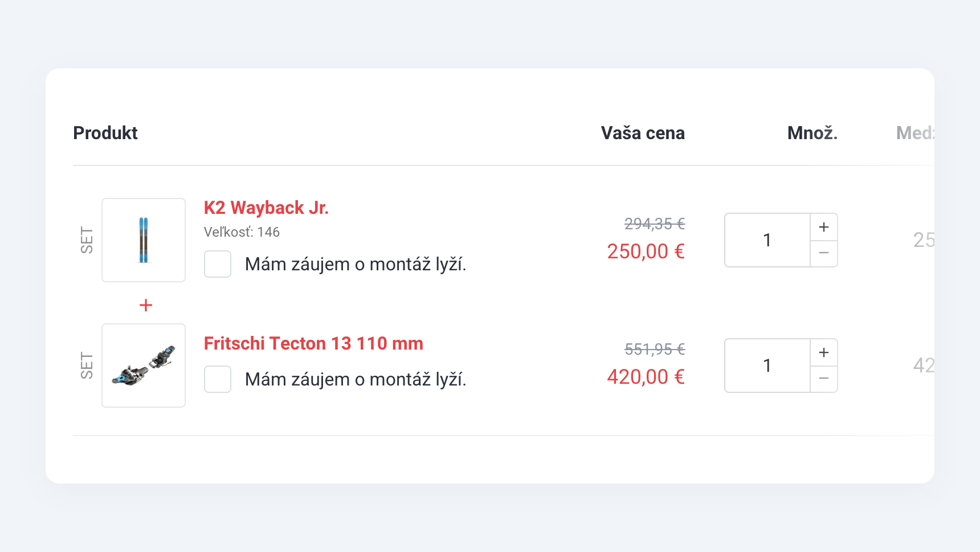Increase K2 Wayback Jr. quantity with plus
The width and height of the screenshot is (980, 552).
(824, 227)
